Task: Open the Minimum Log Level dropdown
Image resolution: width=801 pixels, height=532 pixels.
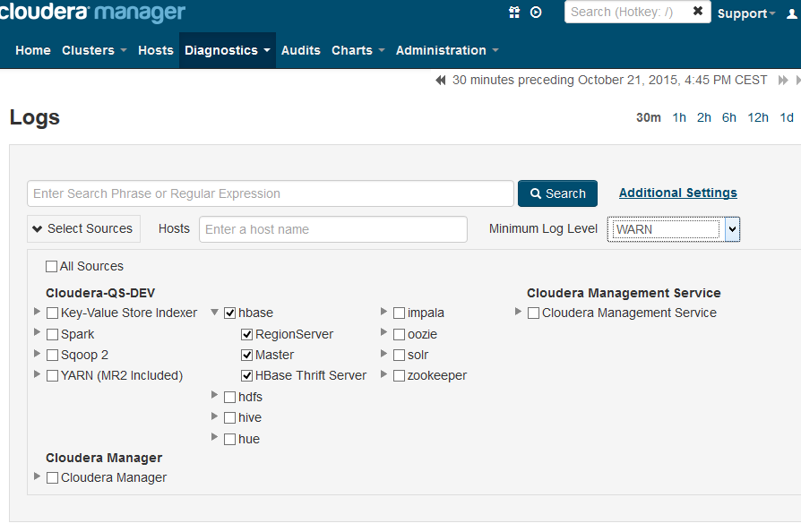Action: point(732,229)
